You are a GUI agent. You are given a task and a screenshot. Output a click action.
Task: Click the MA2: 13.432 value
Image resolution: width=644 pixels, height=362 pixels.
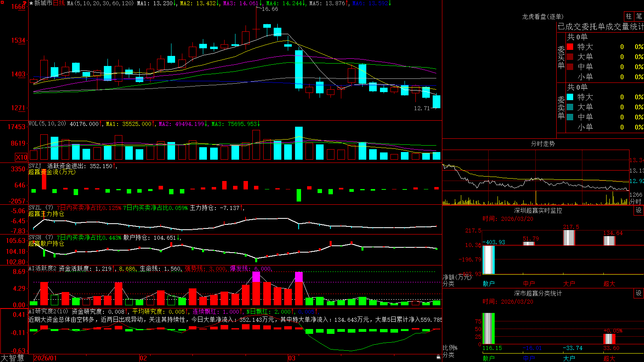click(x=199, y=3)
